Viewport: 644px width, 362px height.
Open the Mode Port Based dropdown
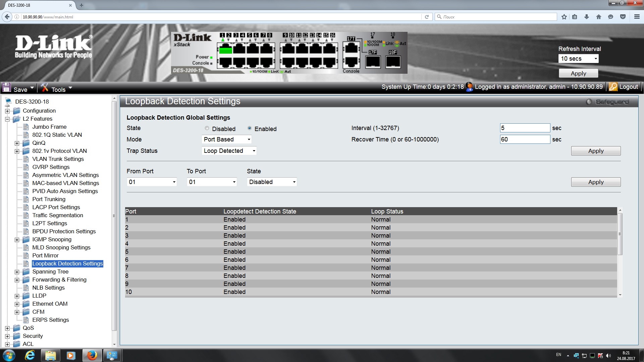pos(227,139)
